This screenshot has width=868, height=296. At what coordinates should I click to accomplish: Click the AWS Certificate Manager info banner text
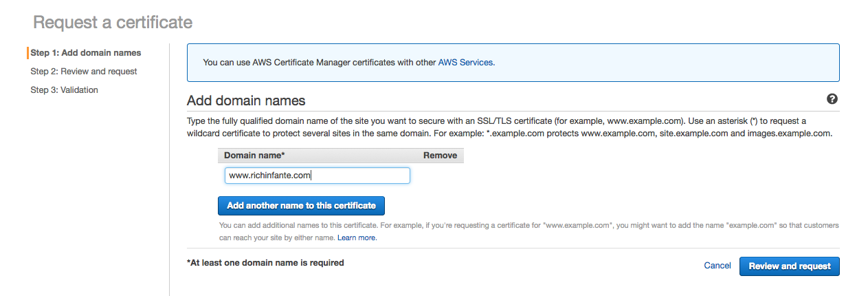[x=320, y=62]
